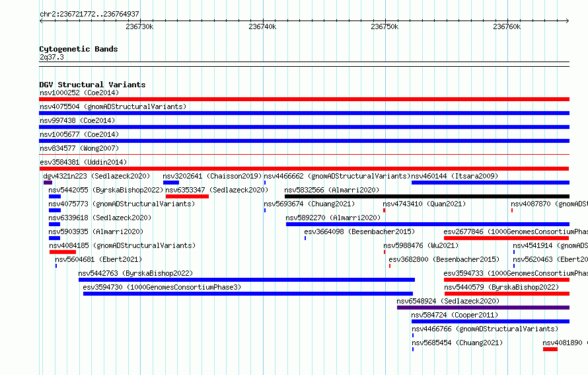
Task: Open nsv4466662 gnomAD variant label
Action: (337, 176)
